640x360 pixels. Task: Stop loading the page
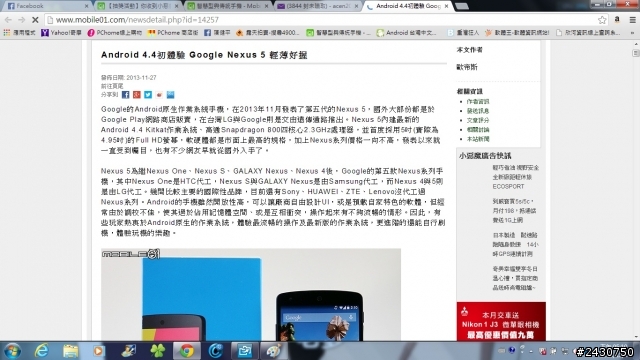(35, 20)
